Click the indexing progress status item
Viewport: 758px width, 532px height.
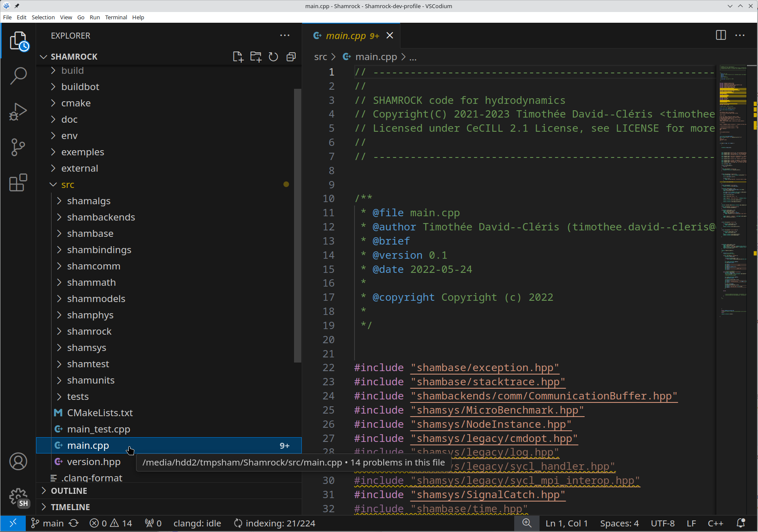pos(275,523)
